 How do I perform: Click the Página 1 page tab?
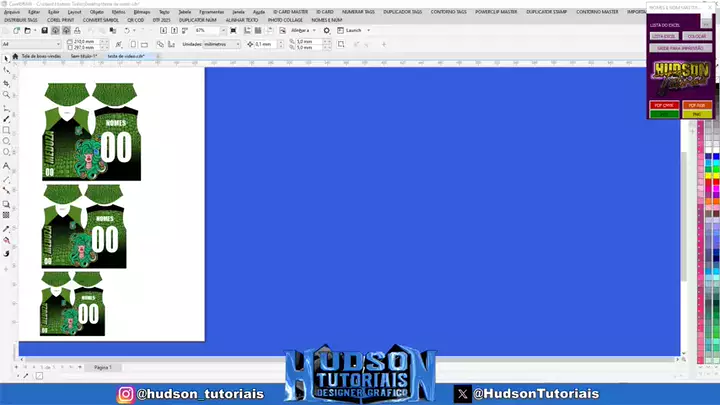(x=102, y=368)
